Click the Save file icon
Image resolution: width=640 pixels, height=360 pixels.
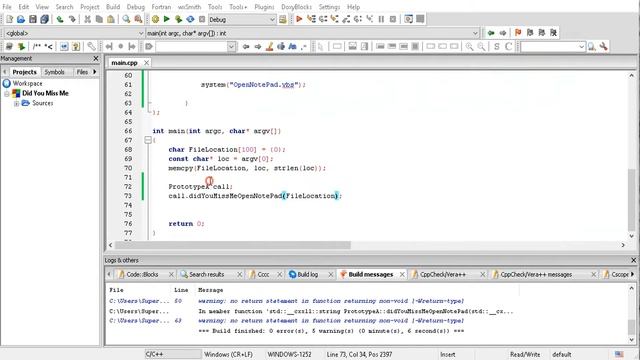coord(33,19)
